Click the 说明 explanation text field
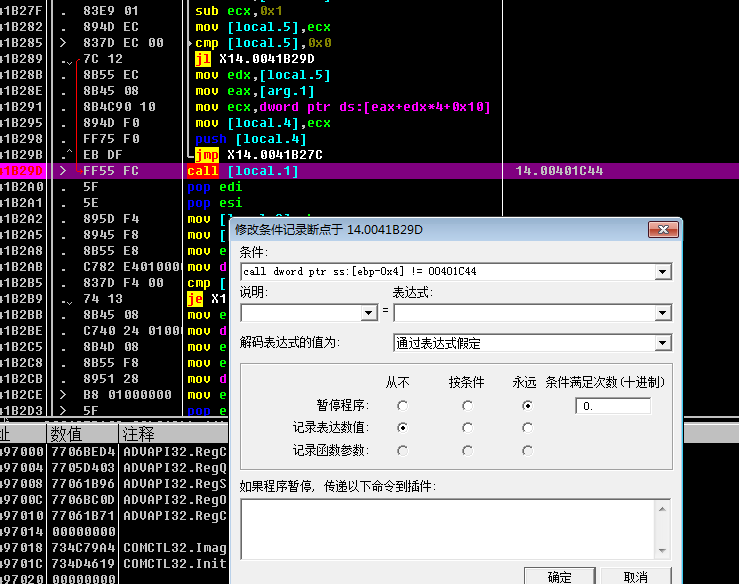The image size is (739, 584). pos(302,313)
